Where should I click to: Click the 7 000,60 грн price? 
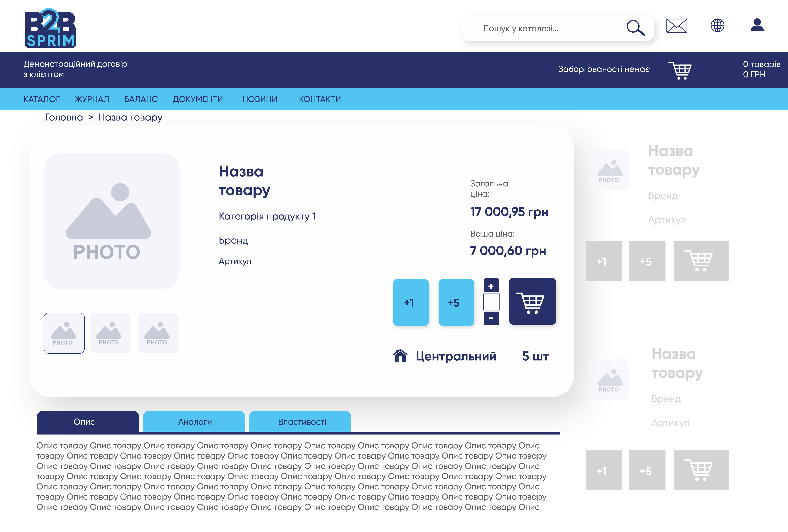point(508,251)
